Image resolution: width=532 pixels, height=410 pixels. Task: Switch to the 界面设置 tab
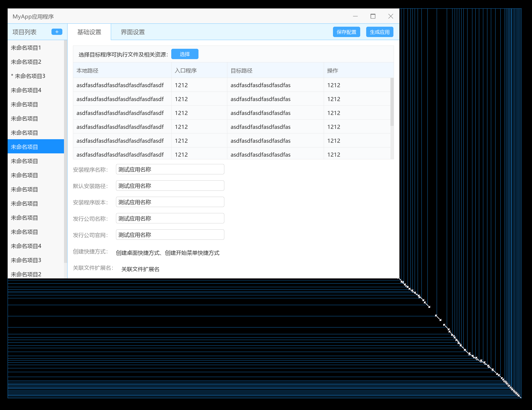point(133,32)
